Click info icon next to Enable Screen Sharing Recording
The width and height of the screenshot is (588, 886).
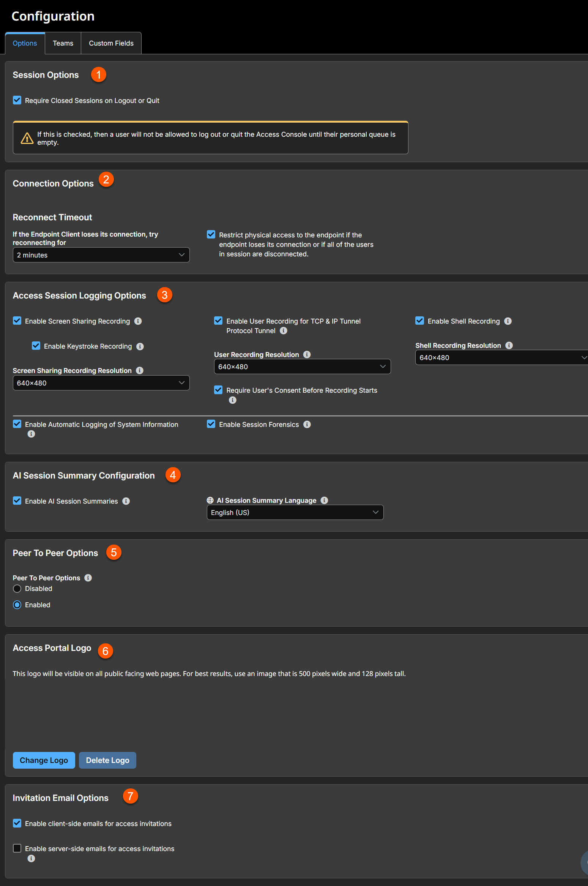(138, 321)
